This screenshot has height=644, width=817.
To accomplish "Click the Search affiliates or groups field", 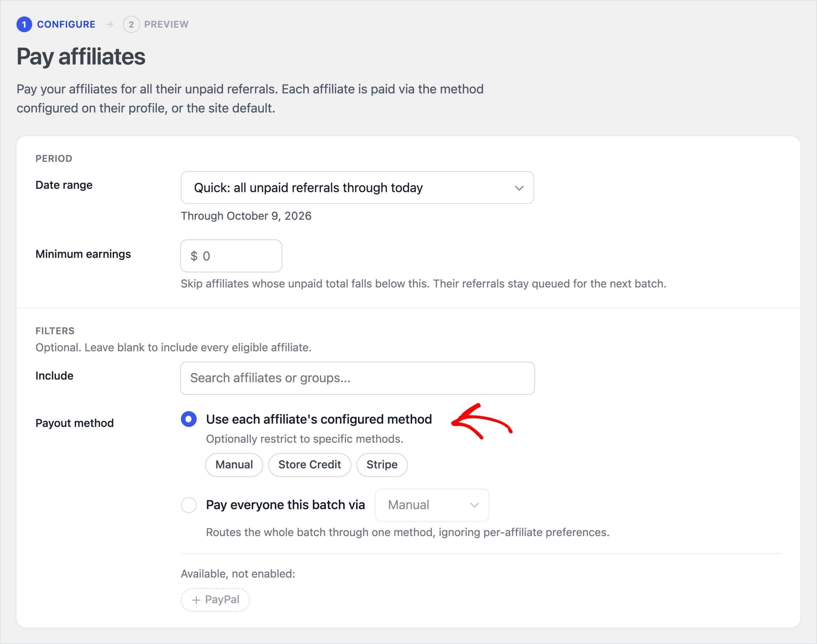I will click(357, 378).
